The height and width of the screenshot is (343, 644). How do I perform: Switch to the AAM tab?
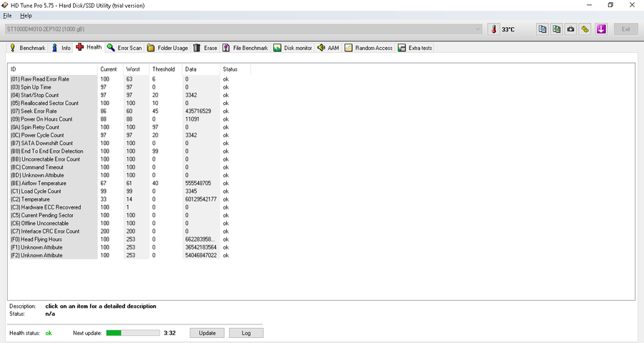tap(328, 48)
